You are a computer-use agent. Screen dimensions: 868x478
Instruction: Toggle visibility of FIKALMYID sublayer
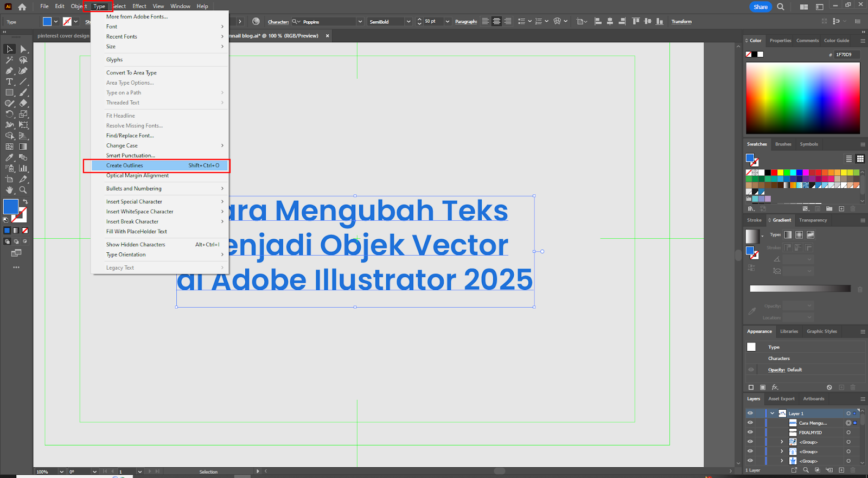(x=750, y=432)
